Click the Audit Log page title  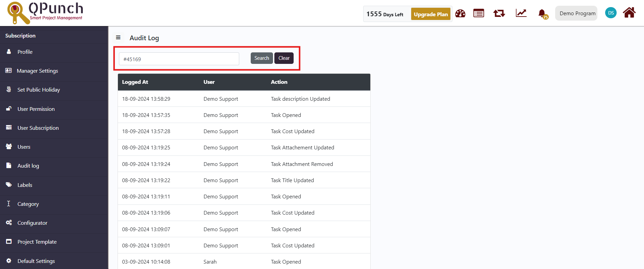tap(144, 38)
